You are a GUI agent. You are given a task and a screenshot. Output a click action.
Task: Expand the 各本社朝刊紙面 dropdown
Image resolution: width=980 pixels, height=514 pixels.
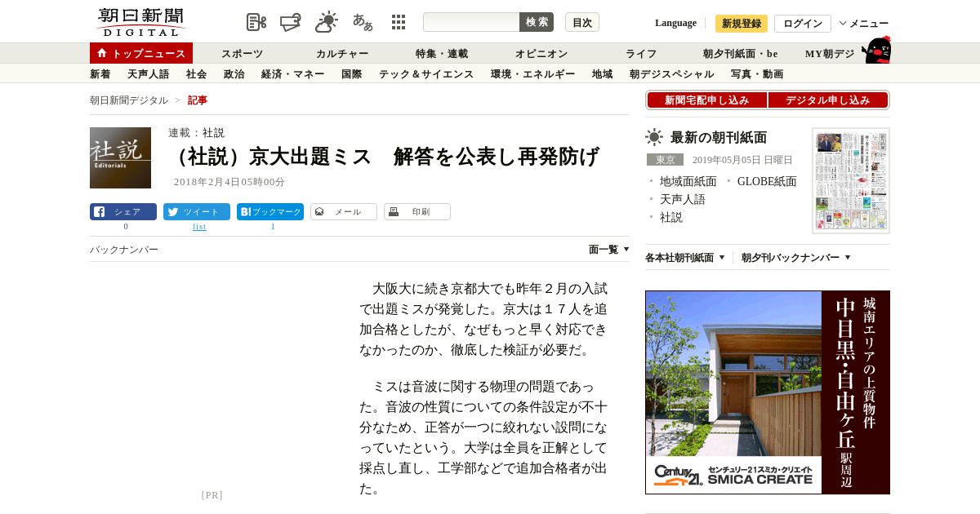[x=685, y=258]
